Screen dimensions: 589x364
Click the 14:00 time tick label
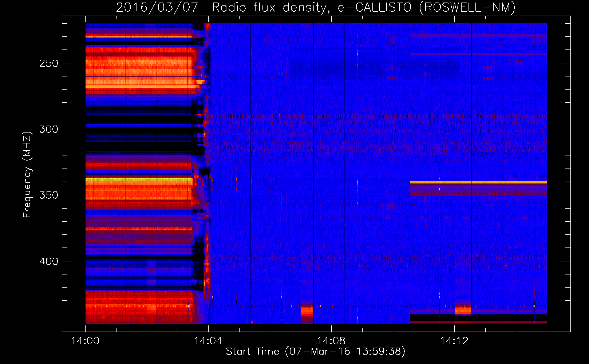click(x=85, y=341)
